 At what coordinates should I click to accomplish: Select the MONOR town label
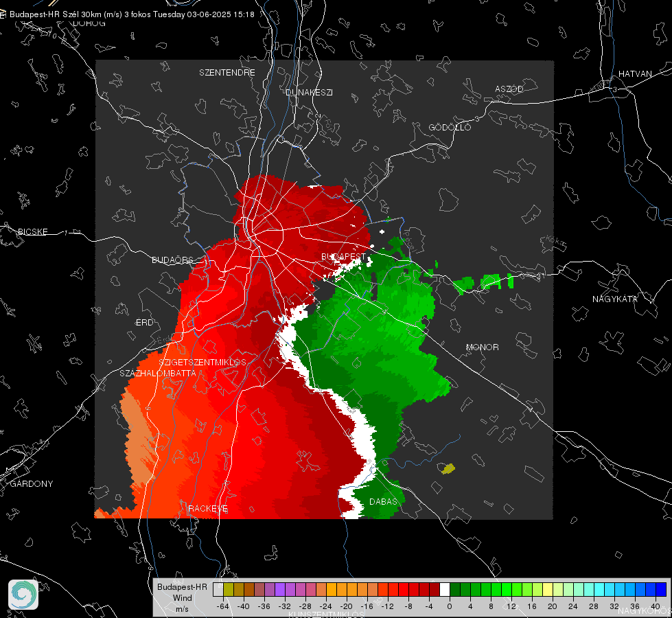click(x=482, y=347)
